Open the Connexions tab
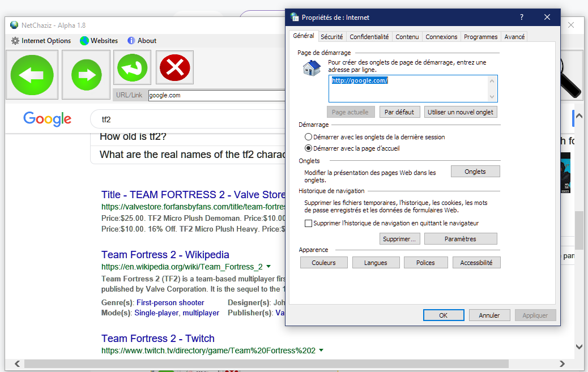 [441, 37]
